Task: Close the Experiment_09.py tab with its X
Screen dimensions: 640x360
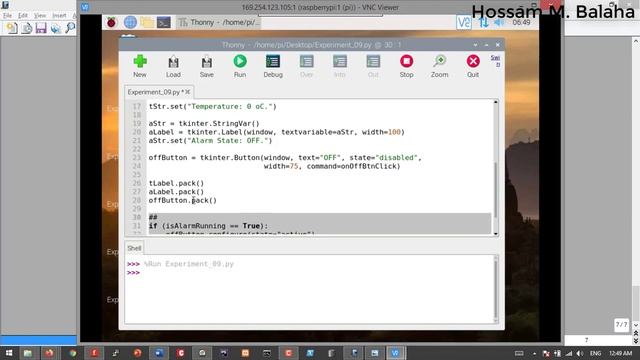Action: point(188,92)
